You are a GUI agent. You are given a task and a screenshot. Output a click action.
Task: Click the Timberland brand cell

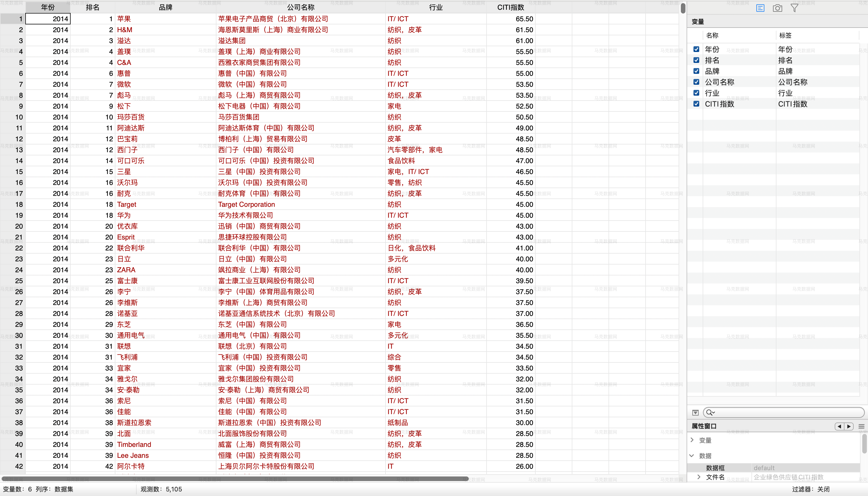pyautogui.click(x=165, y=444)
